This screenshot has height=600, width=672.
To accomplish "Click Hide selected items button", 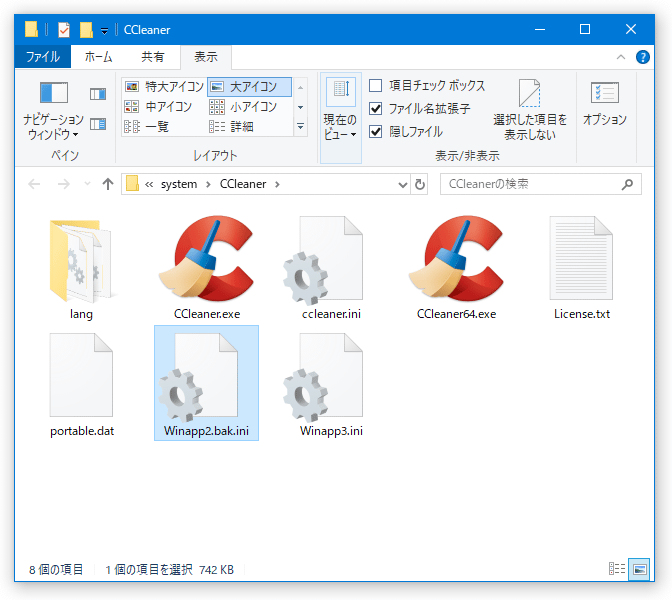I will (x=530, y=109).
